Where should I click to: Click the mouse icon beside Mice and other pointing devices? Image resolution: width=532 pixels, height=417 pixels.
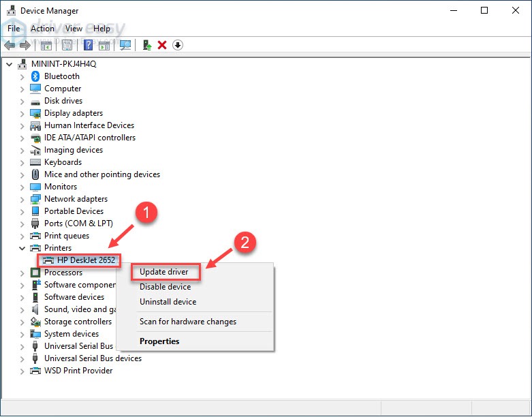[35, 174]
